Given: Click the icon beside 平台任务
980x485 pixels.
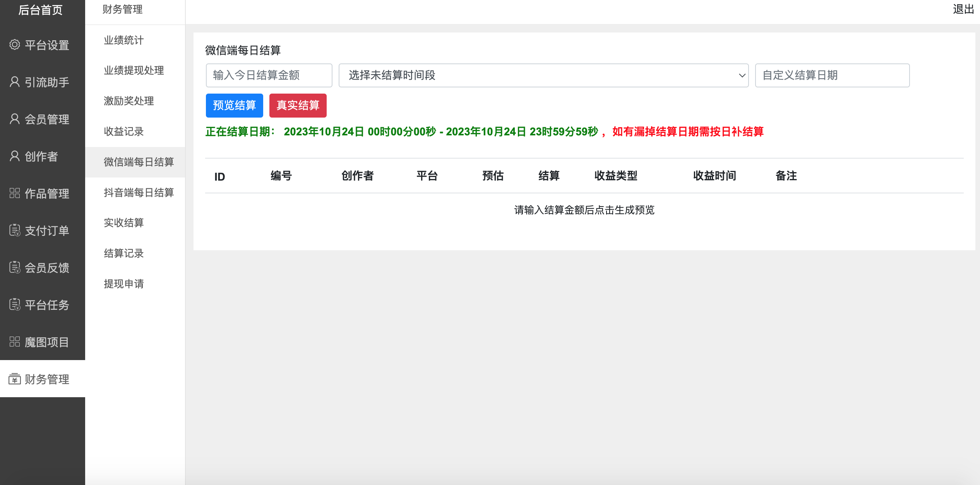Looking at the screenshot, I should (x=15, y=305).
